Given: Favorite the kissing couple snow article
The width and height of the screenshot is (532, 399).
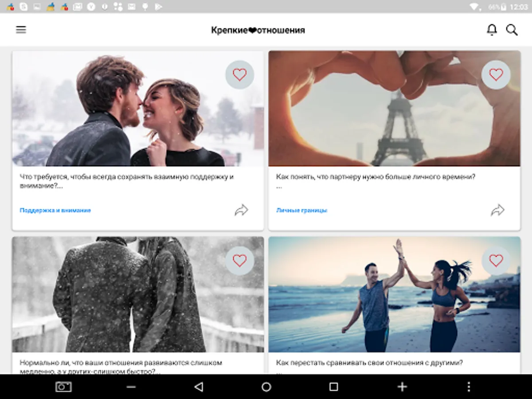Looking at the screenshot, I should coord(239,74).
